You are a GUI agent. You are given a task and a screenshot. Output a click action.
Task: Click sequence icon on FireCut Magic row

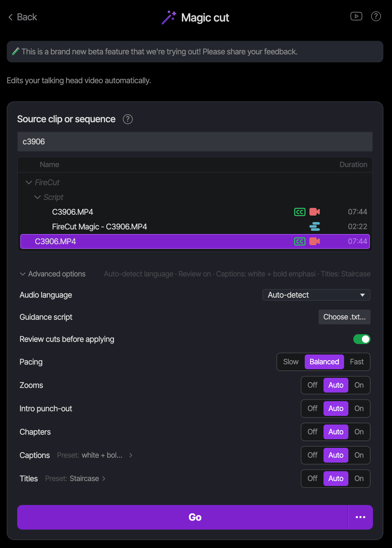click(x=315, y=227)
